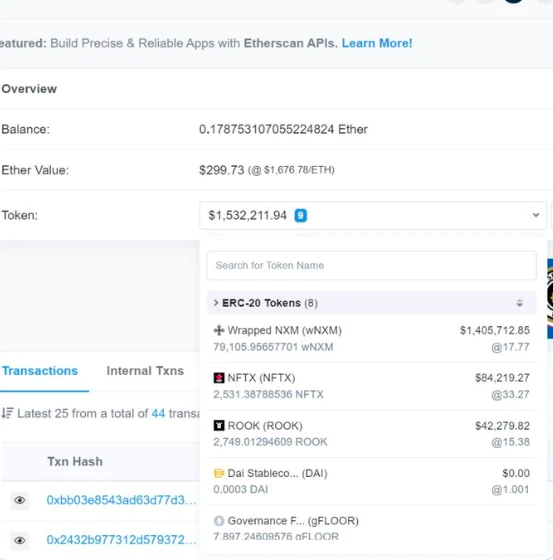
Task: Click the Wrapped NXM token icon
Action: click(219, 330)
